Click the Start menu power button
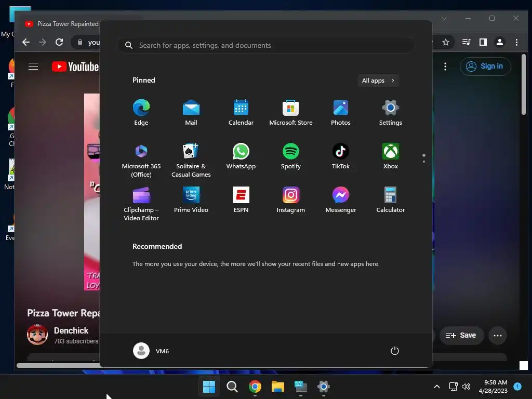Image resolution: width=532 pixels, height=399 pixels. pyautogui.click(x=395, y=351)
